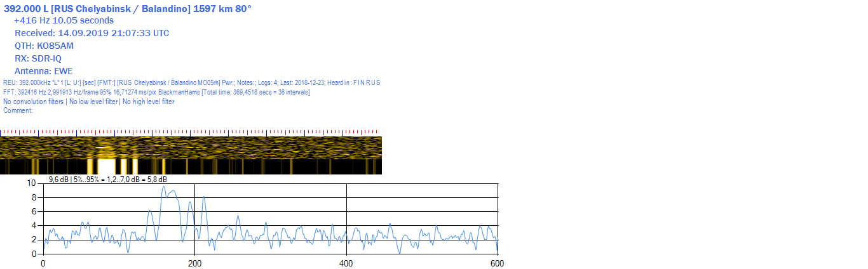Click the waterfall spectrogram image
This screenshot has width=868, height=269.
coord(191,155)
